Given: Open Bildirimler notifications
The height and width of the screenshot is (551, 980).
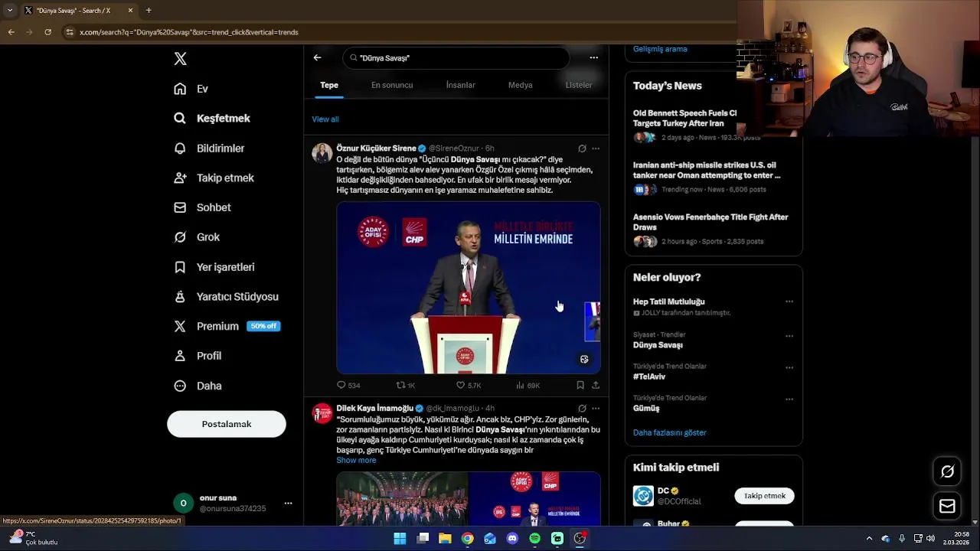Looking at the screenshot, I should coord(209,148).
